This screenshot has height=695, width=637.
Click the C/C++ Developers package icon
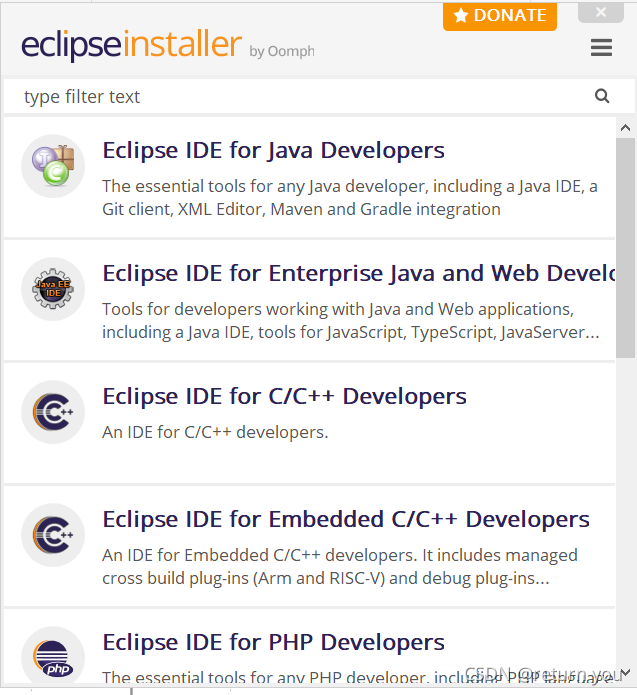click(x=53, y=412)
